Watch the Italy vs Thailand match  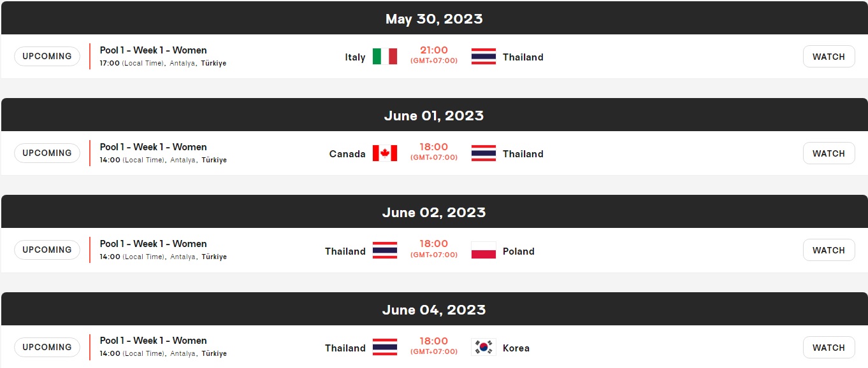click(x=828, y=57)
